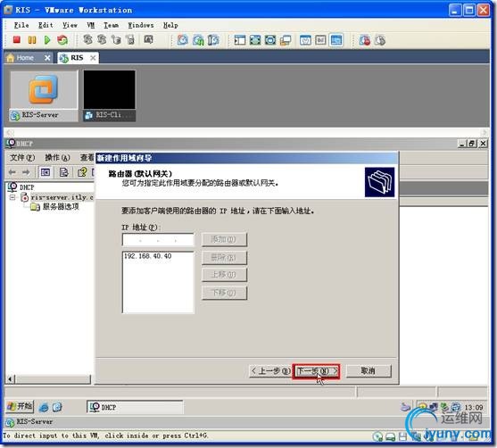This screenshot has height=448, width=497.
Task: Click the DHCP console Back arrow icon
Action: [x=12, y=172]
